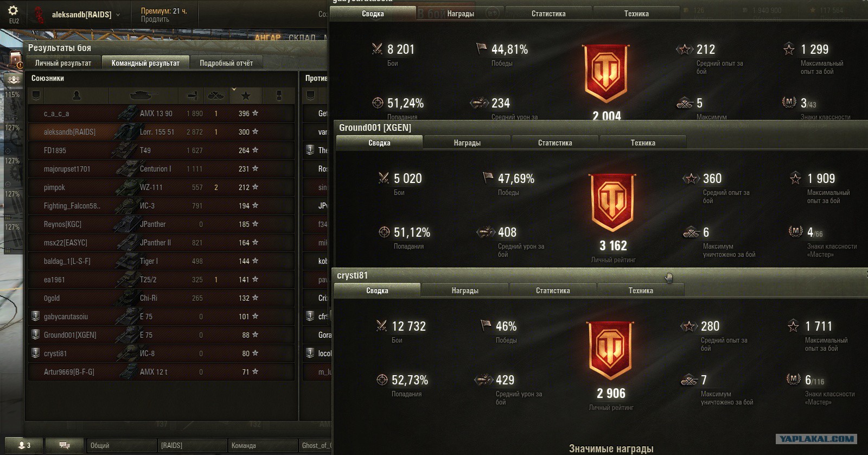Sort allies by medal column icon

(x=279, y=96)
